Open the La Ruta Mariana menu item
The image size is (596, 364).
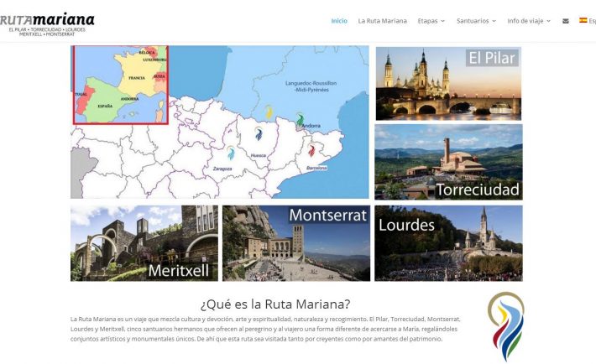(x=382, y=21)
